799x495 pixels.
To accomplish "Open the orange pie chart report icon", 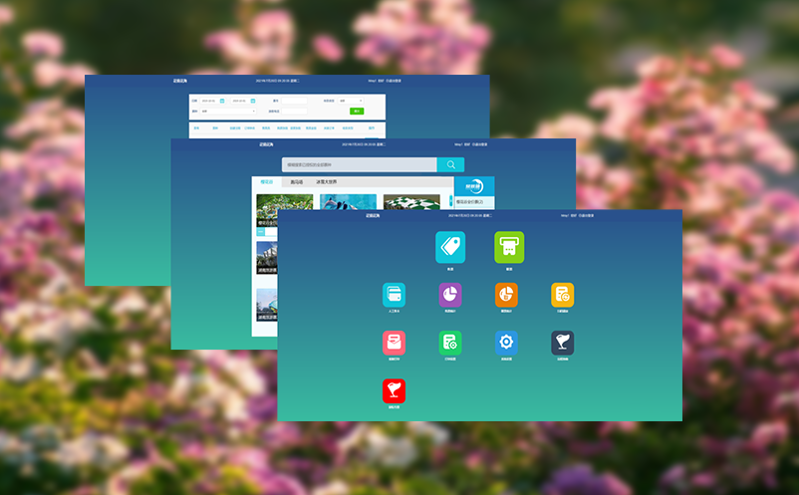I will (x=506, y=294).
